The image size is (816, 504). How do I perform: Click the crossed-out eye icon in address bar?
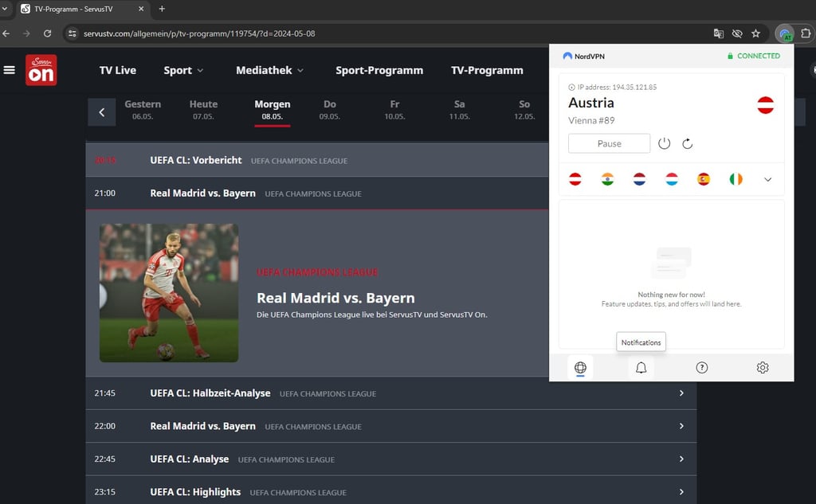pyautogui.click(x=737, y=33)
